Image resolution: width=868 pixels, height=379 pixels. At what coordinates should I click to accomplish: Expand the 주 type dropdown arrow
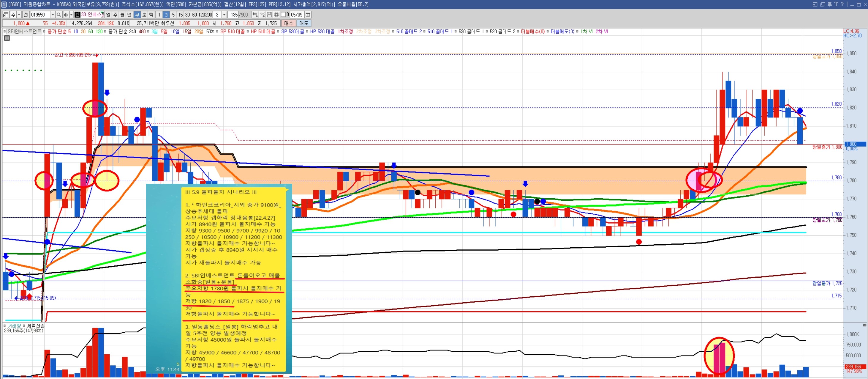tap(19, 15)
